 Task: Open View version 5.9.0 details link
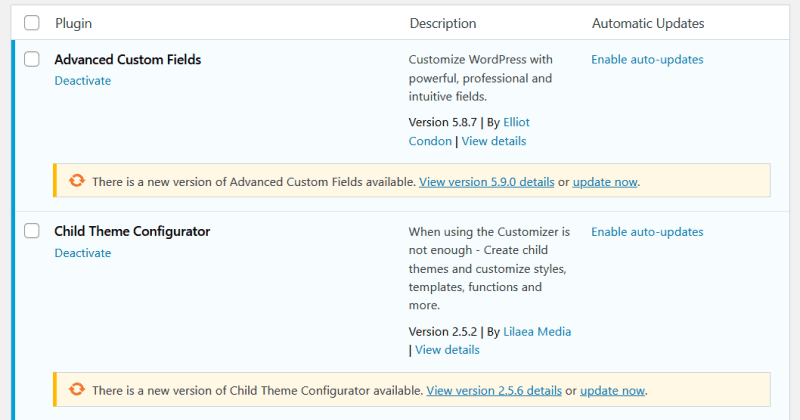486,182
